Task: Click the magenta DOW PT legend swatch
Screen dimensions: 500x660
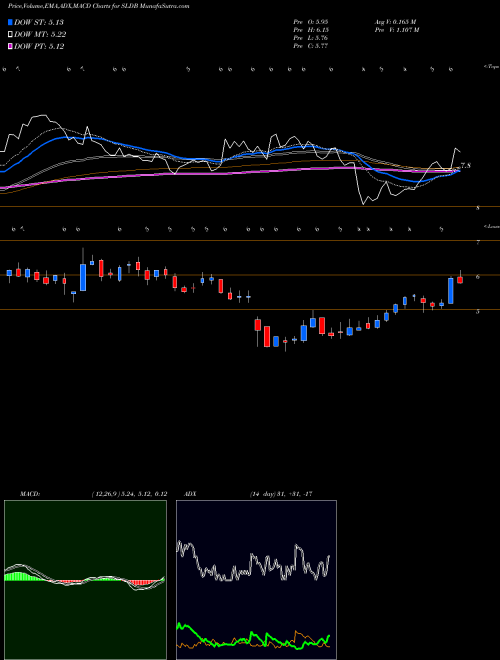Action: 11,47
